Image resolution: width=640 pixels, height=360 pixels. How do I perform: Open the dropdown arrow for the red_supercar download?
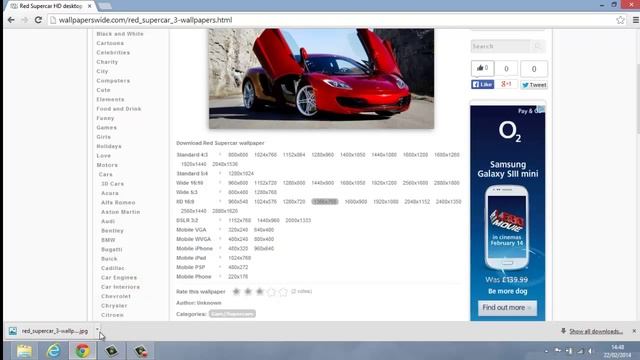(97, 330)
